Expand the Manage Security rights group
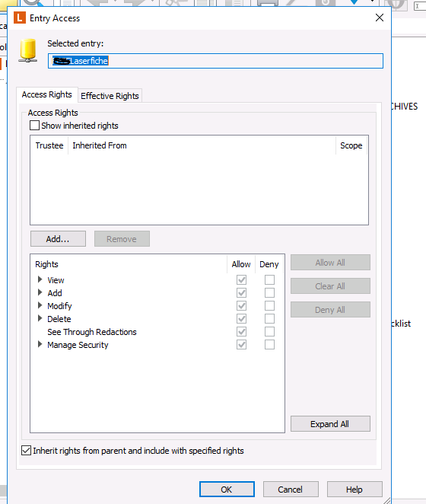 click(40, 345)
